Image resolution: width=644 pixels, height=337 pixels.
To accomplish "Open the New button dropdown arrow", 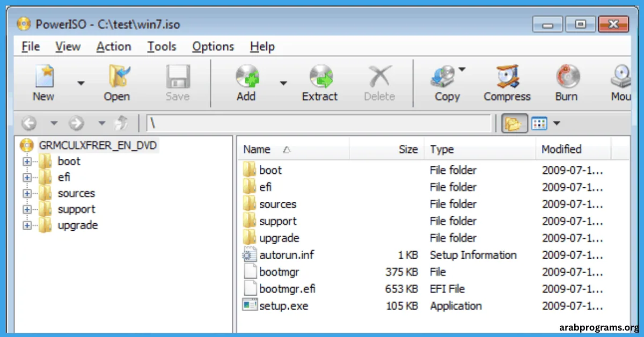I will click(x=80, y=83).
